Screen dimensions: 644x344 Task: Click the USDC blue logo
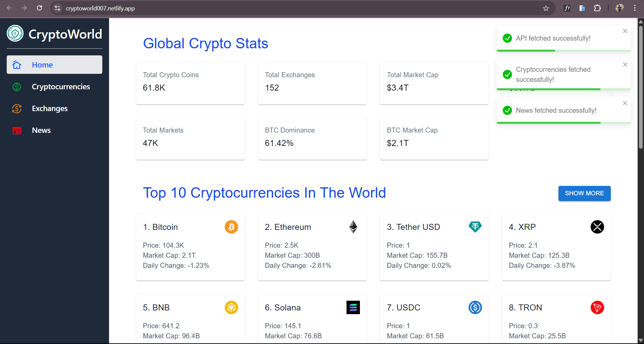tap(475, 307)
